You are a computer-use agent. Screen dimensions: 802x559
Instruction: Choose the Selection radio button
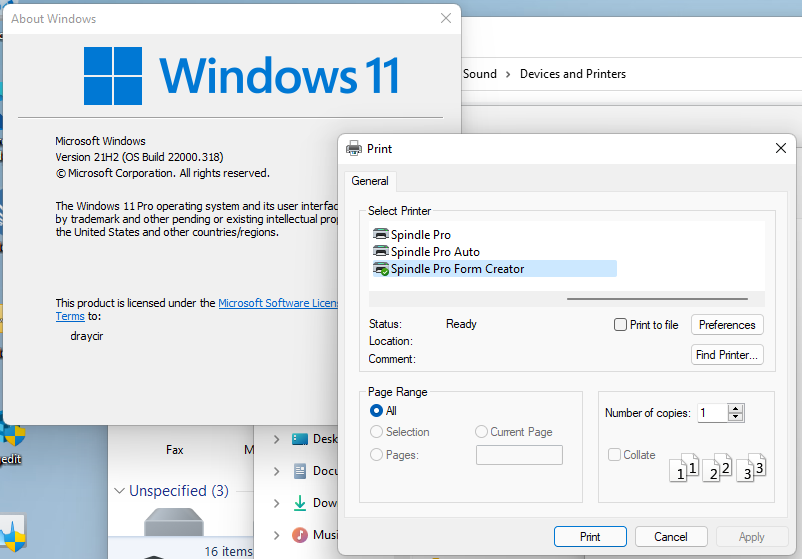pyautogui.click(x=376, y=432)
